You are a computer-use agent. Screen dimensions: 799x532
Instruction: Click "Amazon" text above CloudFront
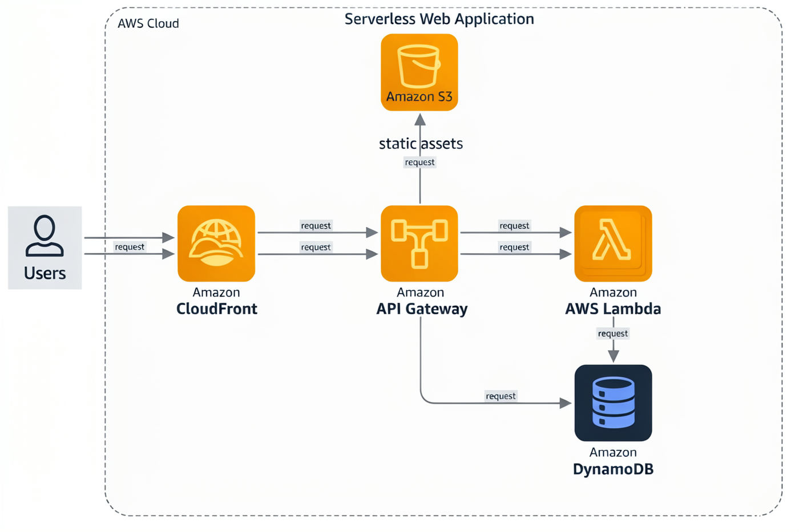point(216,293)
